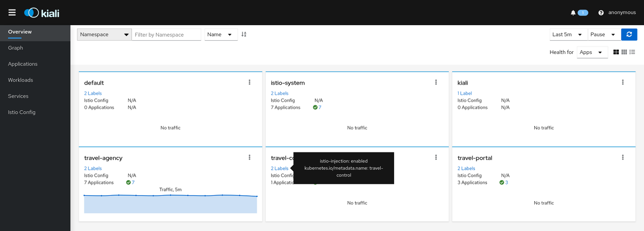
Task: Click 2 Labels link in travel-agency card
Action: [x=93, y=168]
